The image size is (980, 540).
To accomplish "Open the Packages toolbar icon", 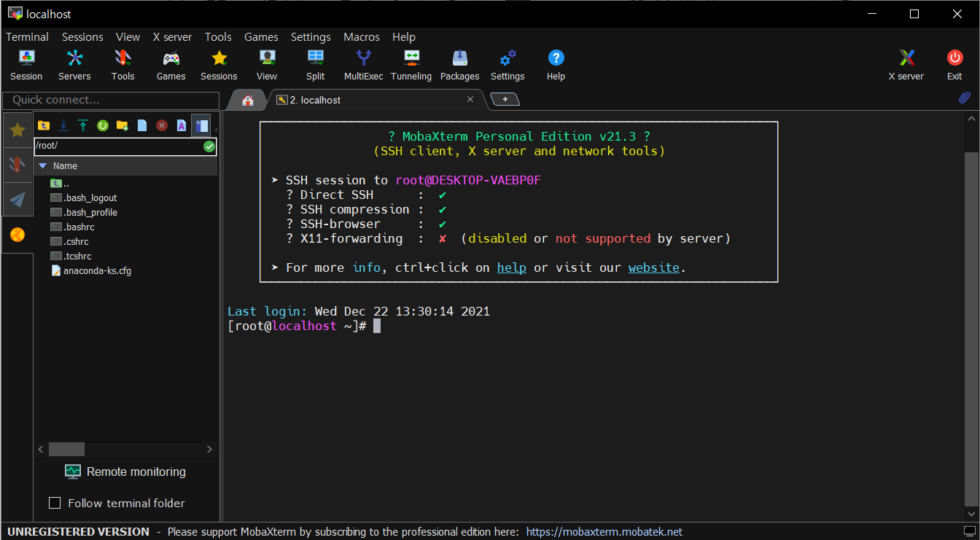I will pos(459,65).
